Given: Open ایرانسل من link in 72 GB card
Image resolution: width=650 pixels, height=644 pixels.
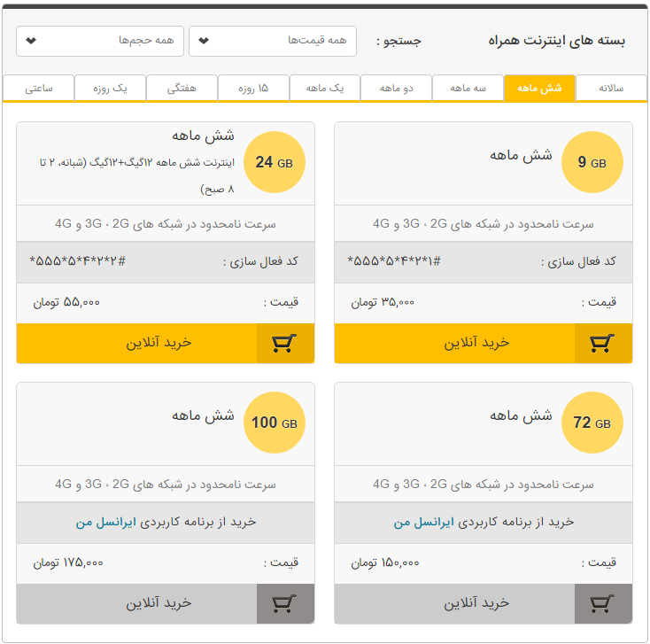Looking at the screenshot, I should point(423,522).
